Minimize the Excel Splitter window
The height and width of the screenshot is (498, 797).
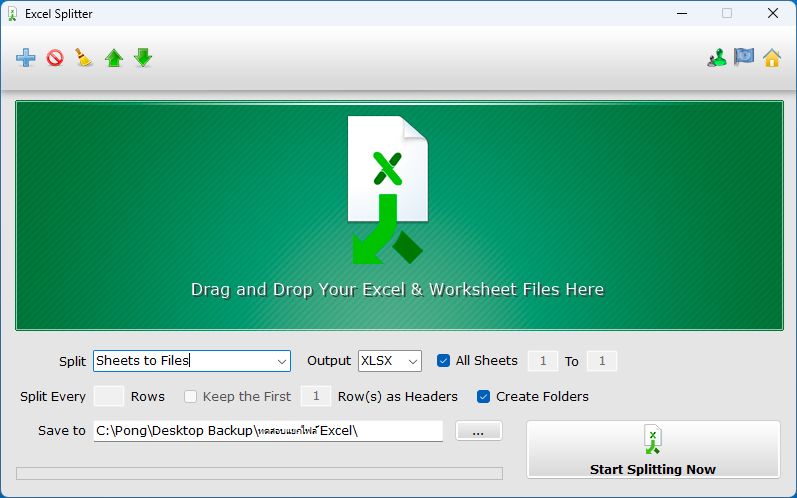point(682,14)
